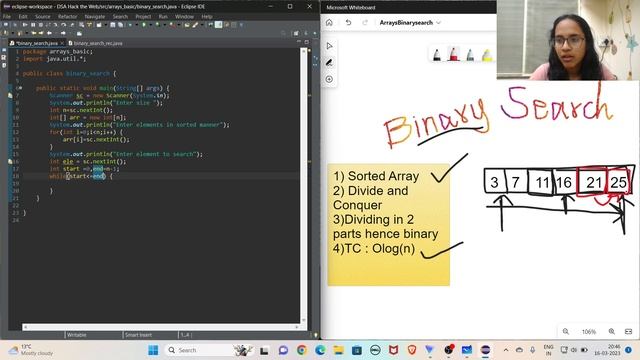Viewport: 640px width, 360px height.
Task: Switch to the binary_search.java editor tab
Action: pyautogui.click(x=36, y=43)
